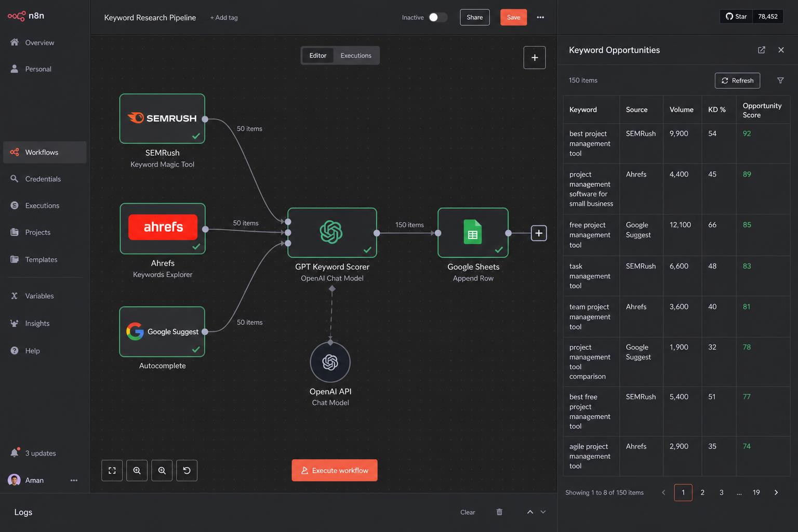The height and width of the screenshot is (532, 798).
Task: Click the + Add tag link
Action: pos(224,18)
